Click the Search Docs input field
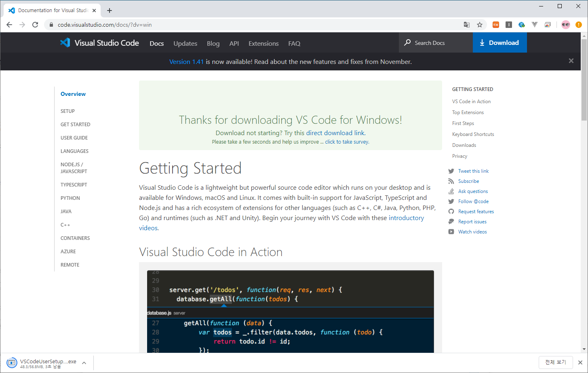588x373 pixels. point(436,42)
